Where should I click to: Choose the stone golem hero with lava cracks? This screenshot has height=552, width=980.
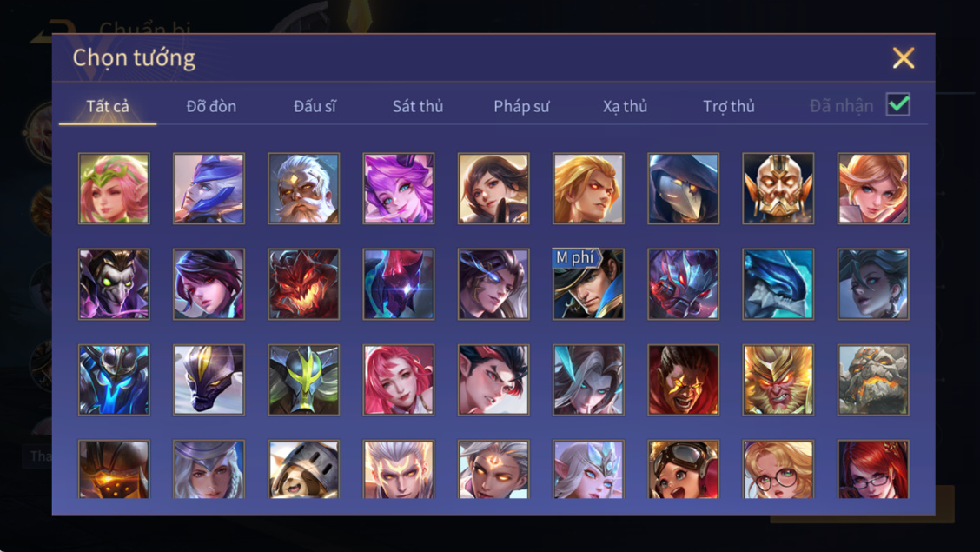click(873, 380)
